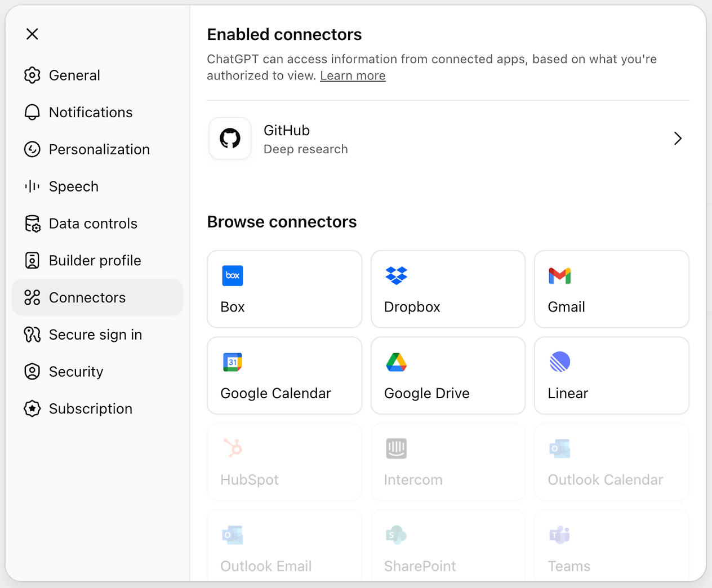Click the Security shield icon

(x=32, y=372)
